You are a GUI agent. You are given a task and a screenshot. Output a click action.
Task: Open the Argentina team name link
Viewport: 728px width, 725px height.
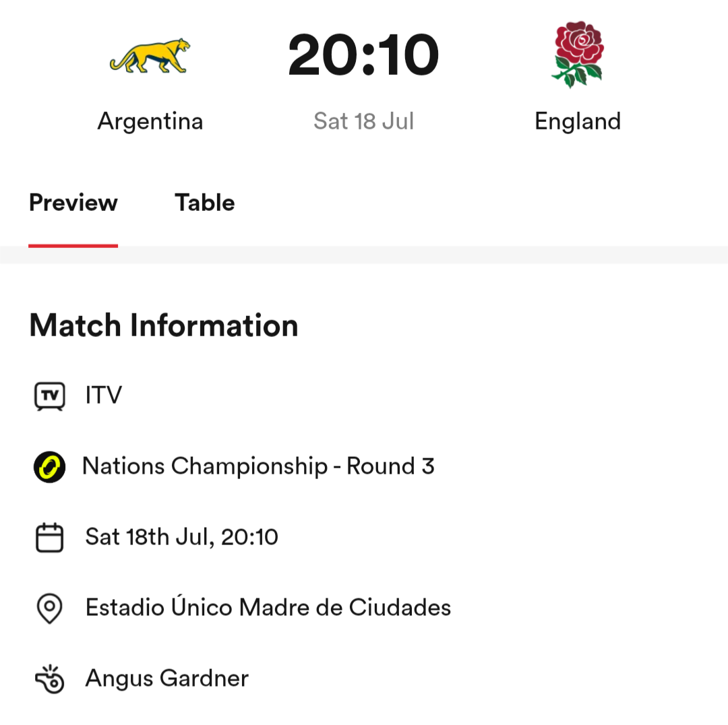coord(150,121)
